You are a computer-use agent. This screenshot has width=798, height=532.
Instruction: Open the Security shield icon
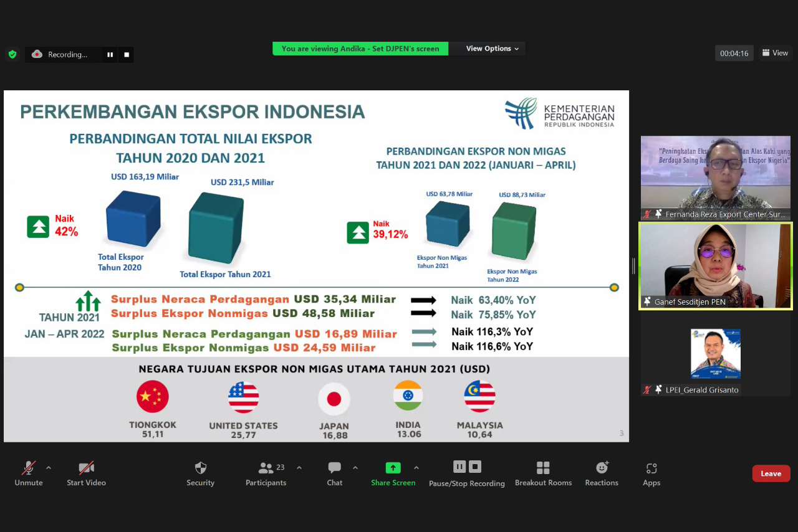coord(200,468)
